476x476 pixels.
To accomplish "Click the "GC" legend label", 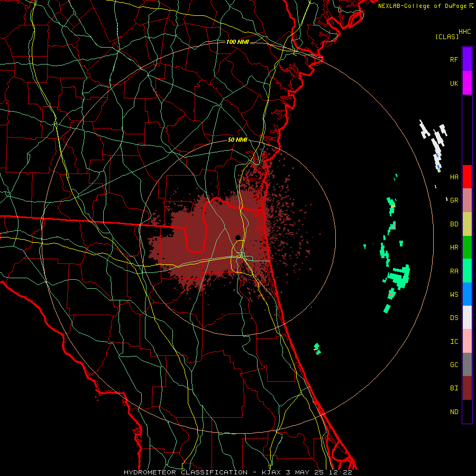I will click(x=454, y=365).
